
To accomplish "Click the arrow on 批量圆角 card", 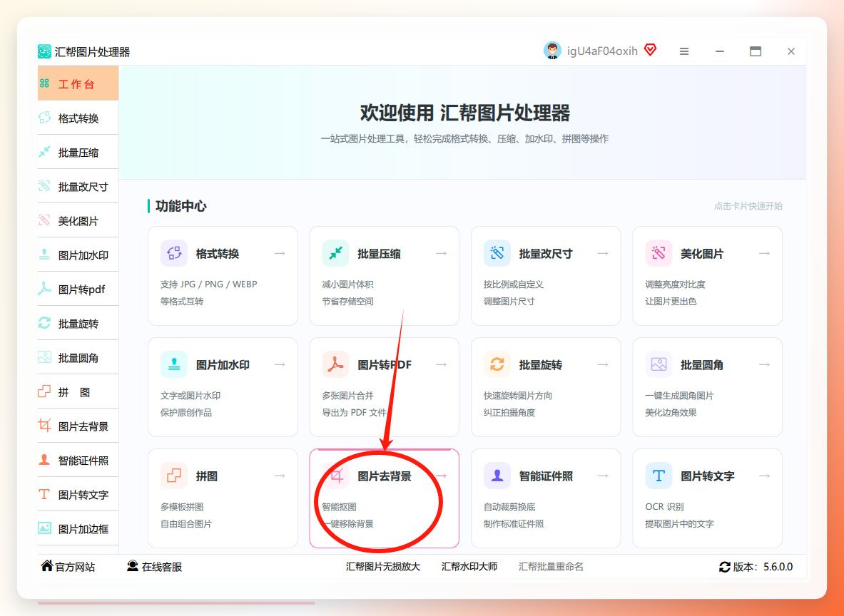I will click(x=764, y=365).
